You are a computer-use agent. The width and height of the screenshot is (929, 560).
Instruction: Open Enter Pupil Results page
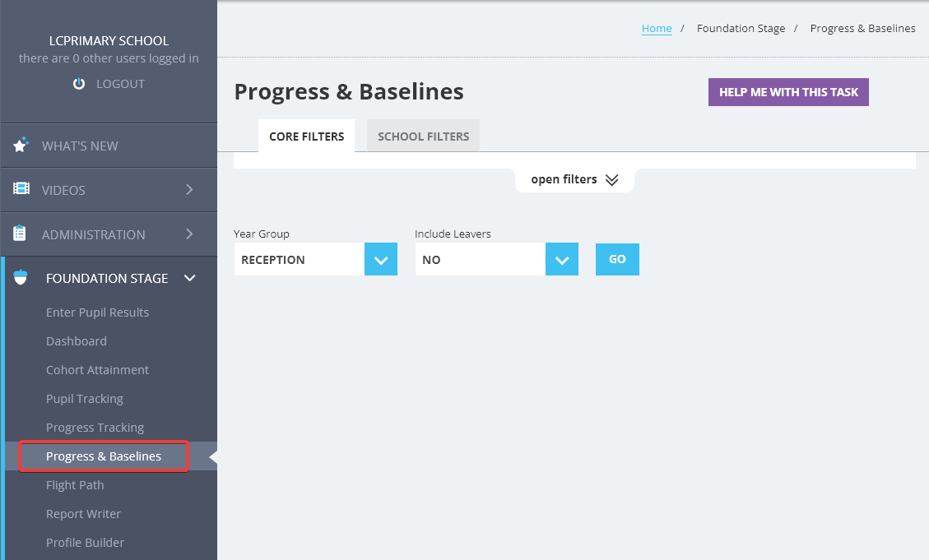[x=98, y=312]
